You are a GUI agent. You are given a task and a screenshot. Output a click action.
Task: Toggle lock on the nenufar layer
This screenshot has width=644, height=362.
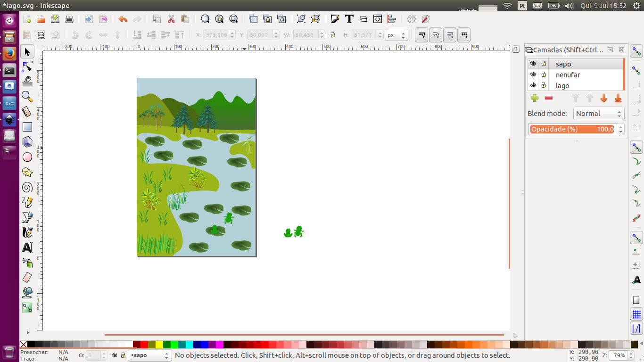click(x=544, y=74)
